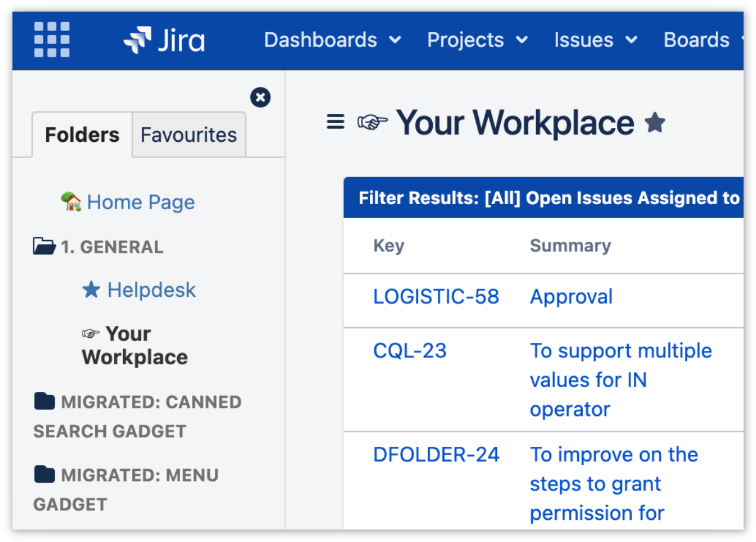Click the Migrated: Menu Gadget folder icon

(x=44, y=474)
